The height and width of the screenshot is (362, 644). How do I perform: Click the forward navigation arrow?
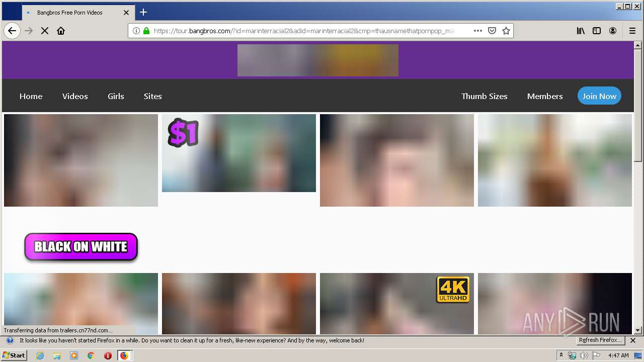[x=29, y=31]
